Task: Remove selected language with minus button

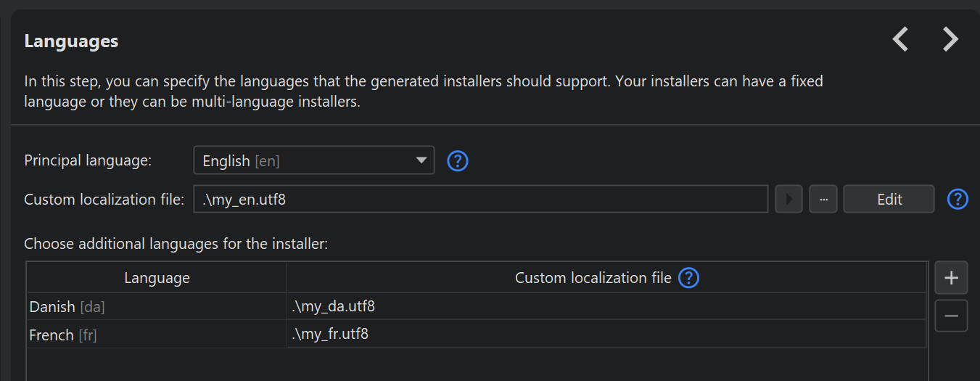Action: pos(951,316)
